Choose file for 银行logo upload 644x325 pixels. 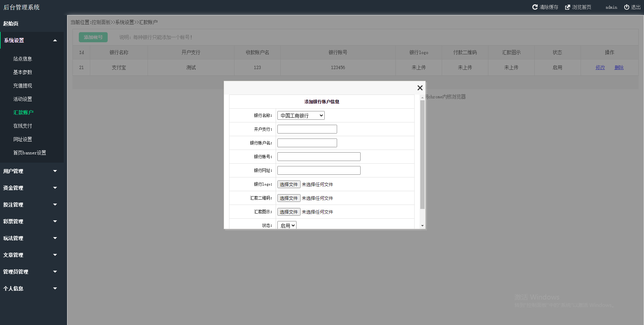click(x=288, y=184)
